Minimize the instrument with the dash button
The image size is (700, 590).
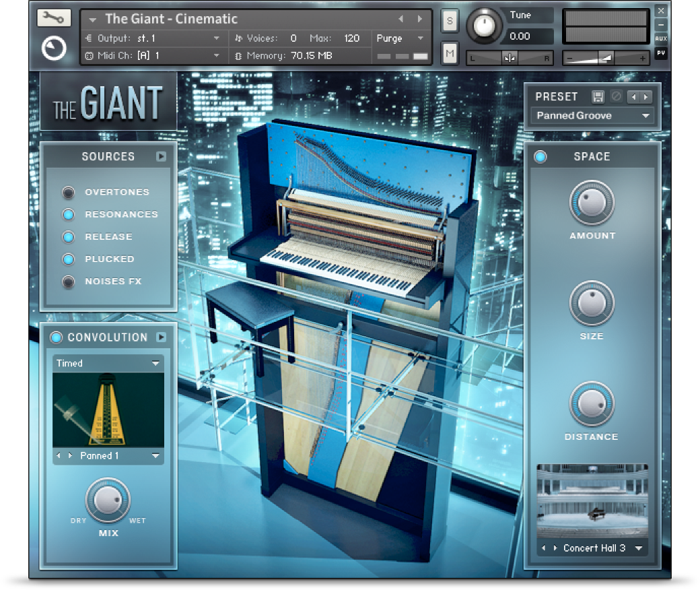[x=661, y=24]
